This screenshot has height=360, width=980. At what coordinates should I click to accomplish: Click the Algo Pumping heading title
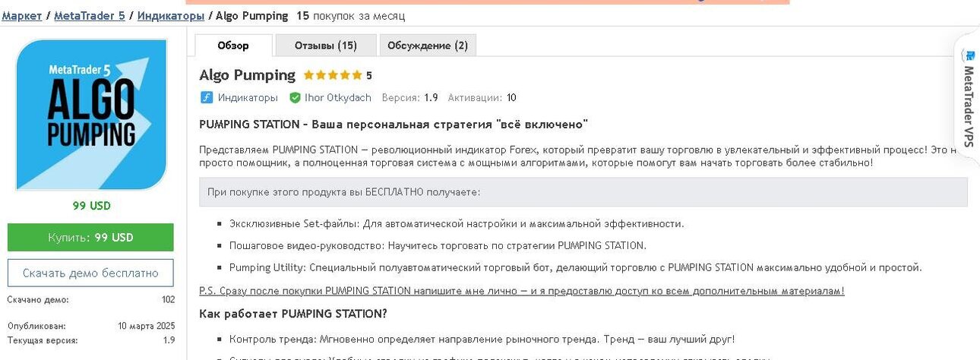pos(247,75)
